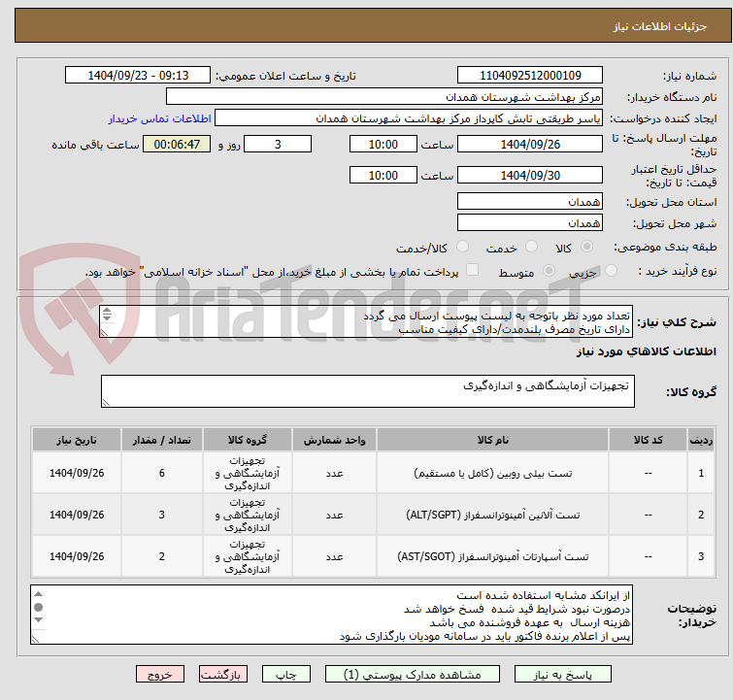The image size is (733, 700).
Task: Click the شرح کلی نیاز text area
Action: (366, 321)
